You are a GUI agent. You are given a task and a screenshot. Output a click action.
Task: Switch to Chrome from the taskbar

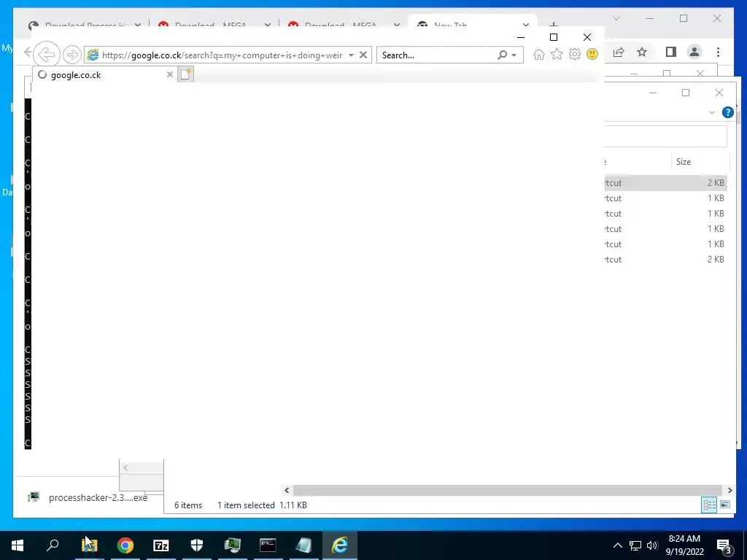125,545
